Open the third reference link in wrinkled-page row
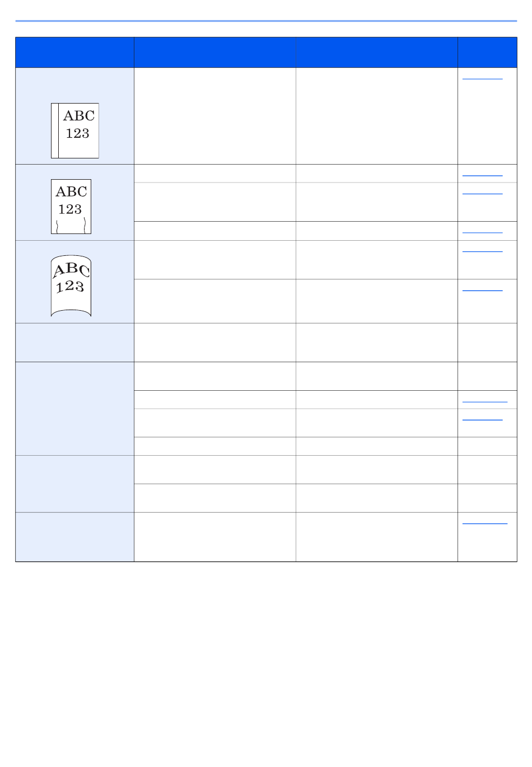The image size is (532, 767). tap(482, 232)
